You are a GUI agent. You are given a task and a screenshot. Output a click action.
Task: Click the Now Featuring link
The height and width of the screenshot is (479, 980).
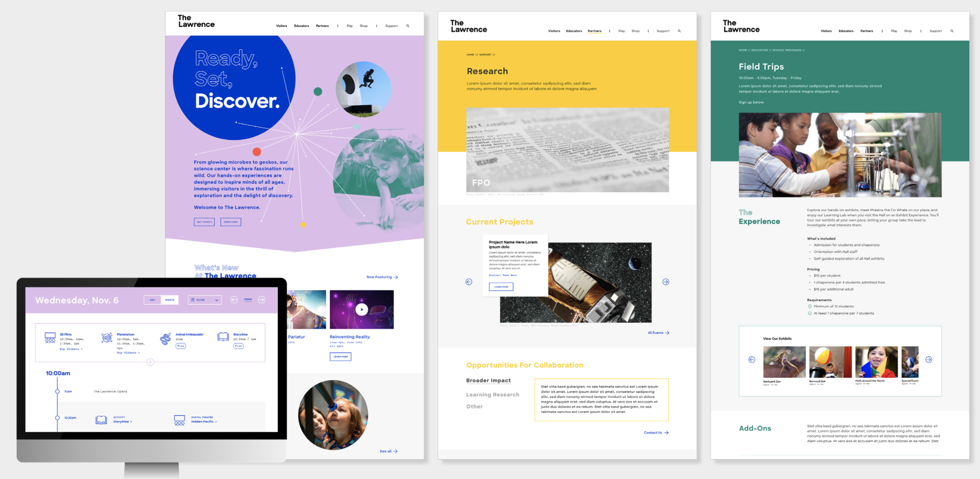pyautogui.click(x=382, y=277)
